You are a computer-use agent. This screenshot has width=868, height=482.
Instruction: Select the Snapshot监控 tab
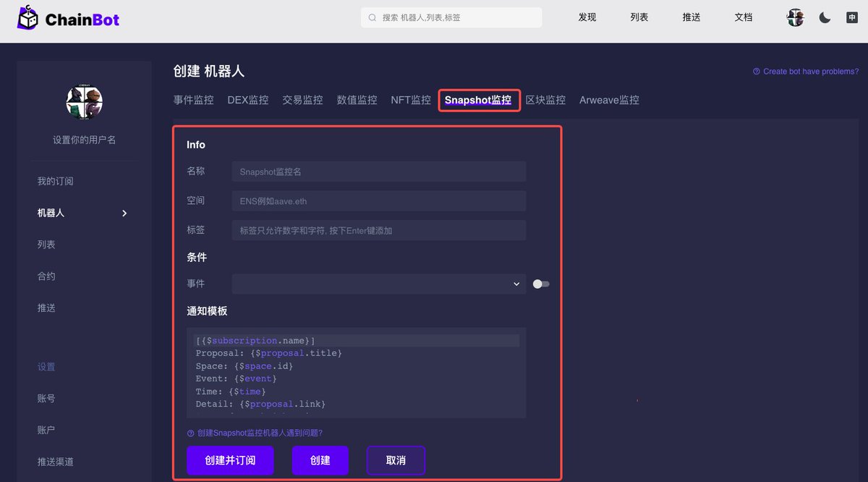(x=478, y=100)
